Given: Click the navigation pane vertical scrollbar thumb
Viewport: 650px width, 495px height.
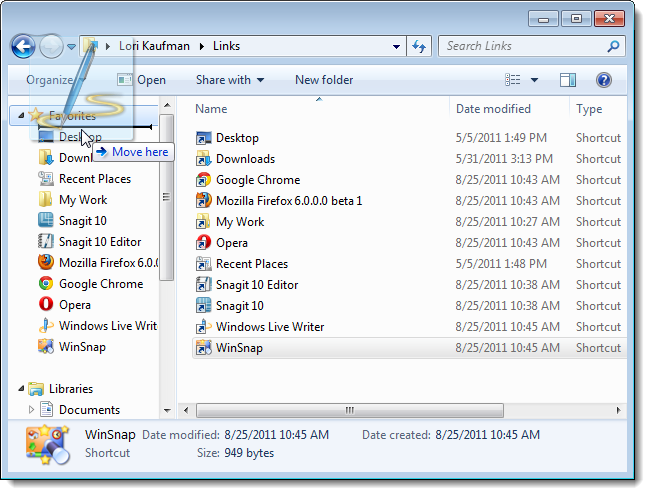Looking at the screenshot, I should [x=167, y=197].
